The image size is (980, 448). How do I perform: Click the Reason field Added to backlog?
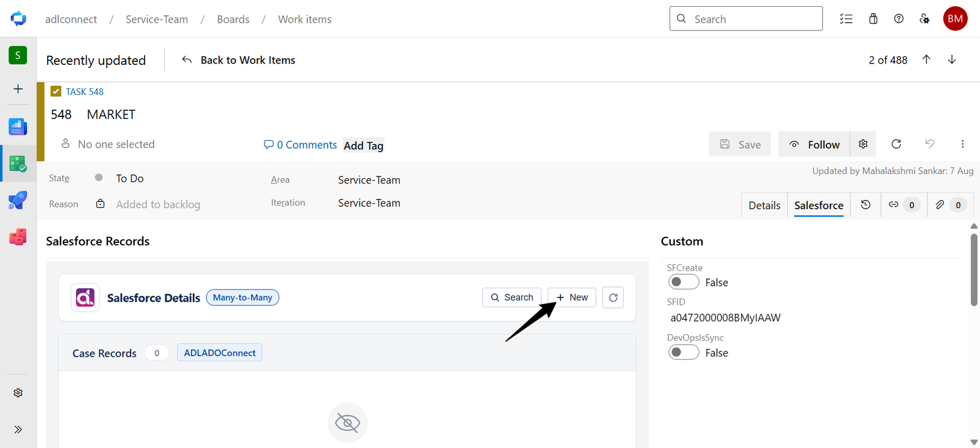158,204
